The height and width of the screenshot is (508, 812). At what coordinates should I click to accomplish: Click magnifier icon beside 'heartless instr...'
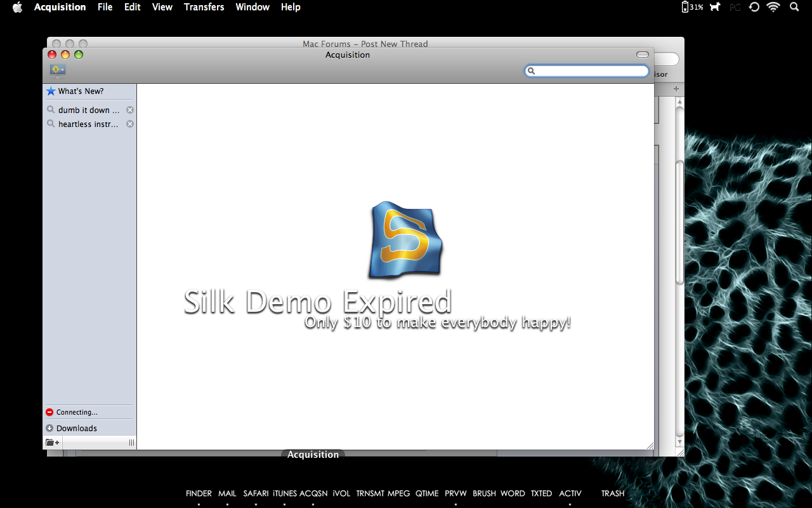point(51,124)
